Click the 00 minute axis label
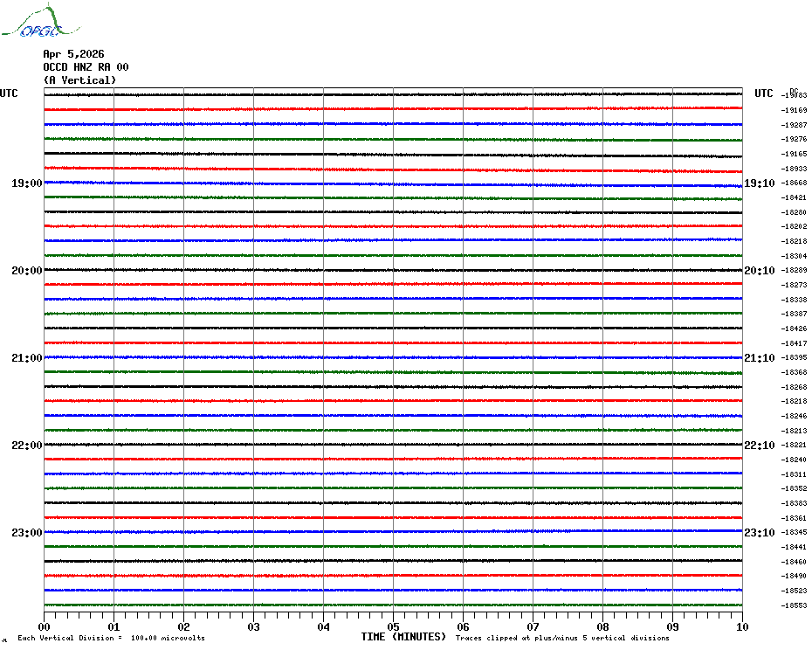The width and height of the screenshot is (812, 650). (45, 626)
